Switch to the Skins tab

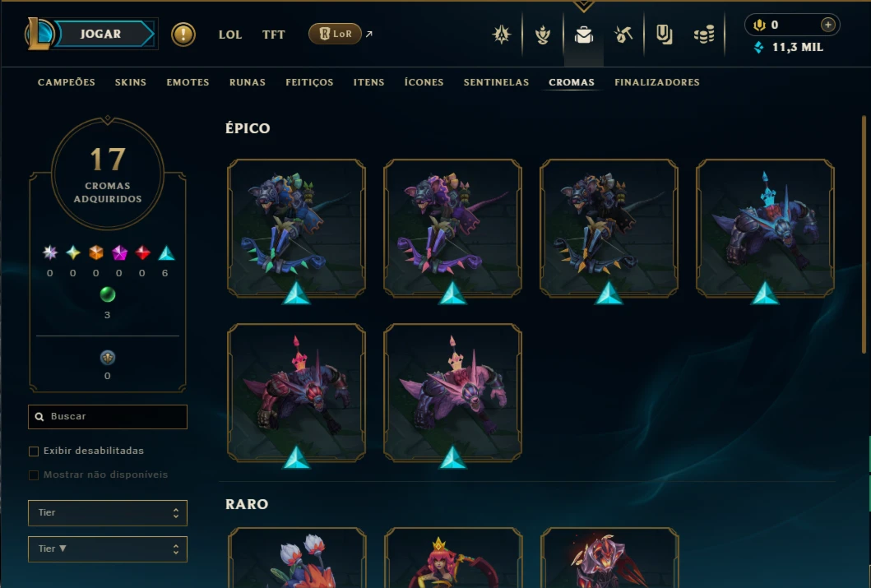(x=131, y=82)
